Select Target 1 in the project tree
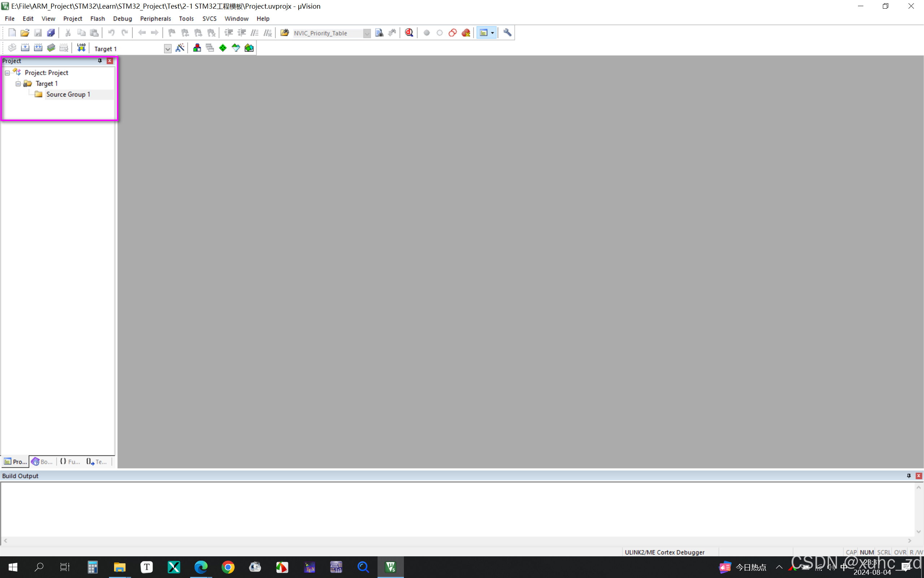The height and width of the screenshot is (578, 924). point(47,83)
